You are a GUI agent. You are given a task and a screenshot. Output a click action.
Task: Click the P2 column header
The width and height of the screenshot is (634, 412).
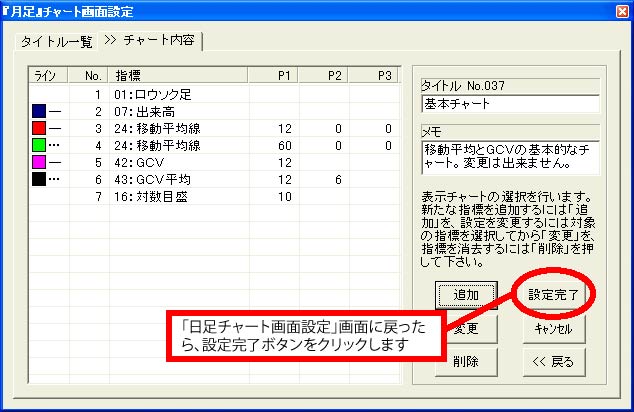(323, 76)
